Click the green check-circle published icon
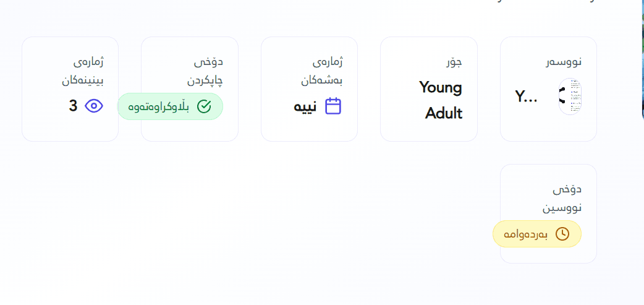 [204, 106]
